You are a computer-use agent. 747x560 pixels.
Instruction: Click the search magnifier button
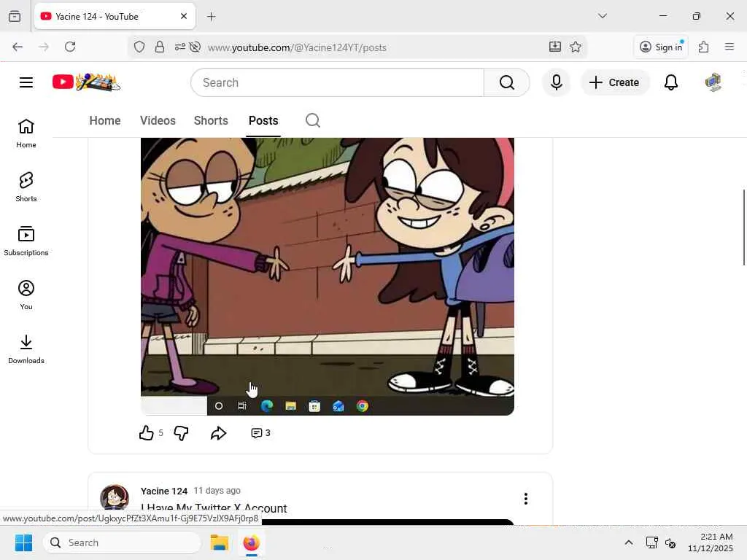pos(506,82)
